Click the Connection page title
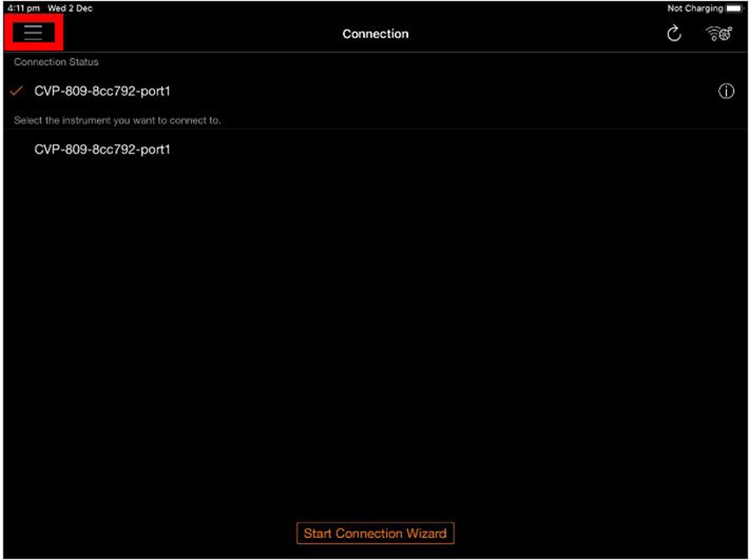The image size is (749, 560). (x=375, y=34)
